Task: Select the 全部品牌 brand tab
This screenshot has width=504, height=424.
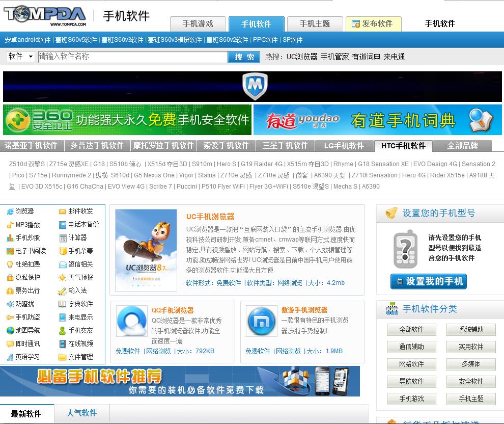Action: (463, 146)
